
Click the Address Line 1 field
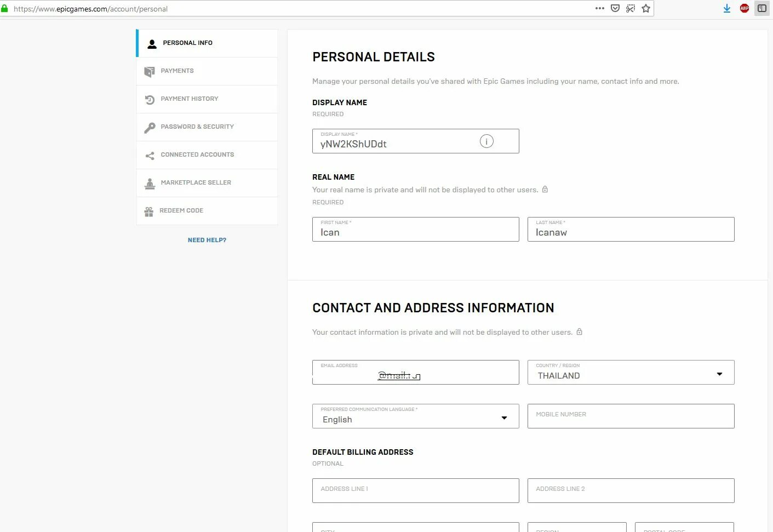click(416, 490)
